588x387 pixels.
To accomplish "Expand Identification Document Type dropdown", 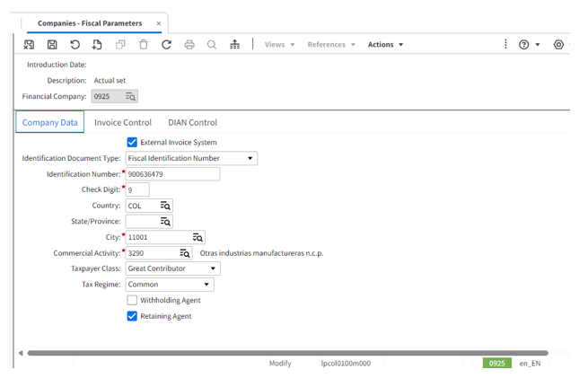I will point(250,158).
